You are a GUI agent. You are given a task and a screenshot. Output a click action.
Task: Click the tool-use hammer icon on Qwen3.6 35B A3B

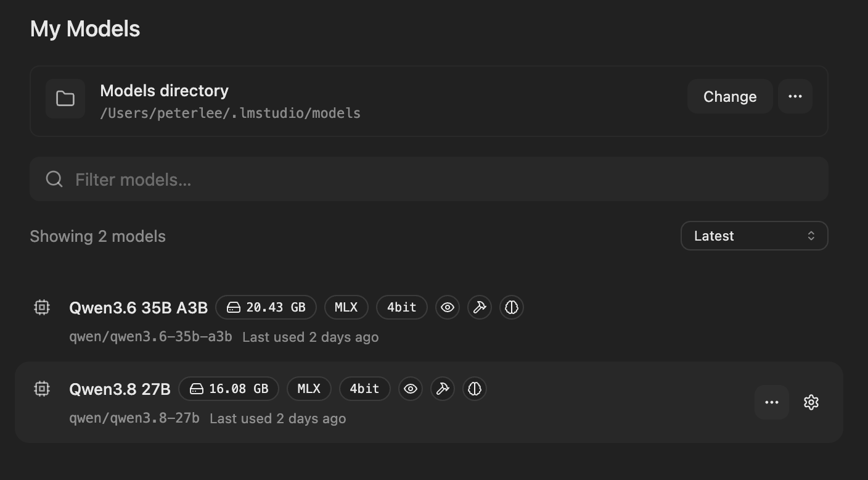click(x=480, y=307)
